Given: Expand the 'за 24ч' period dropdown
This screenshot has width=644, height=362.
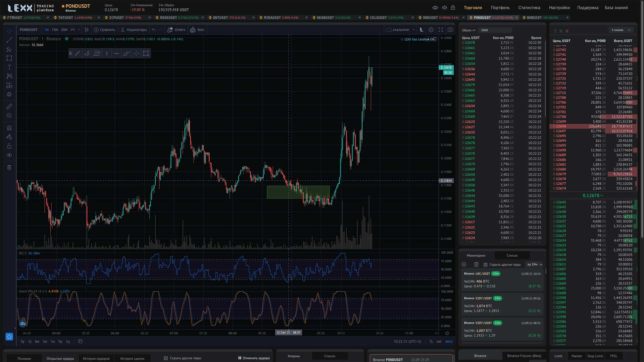Looking at the screenshot, I should point(534,264).
